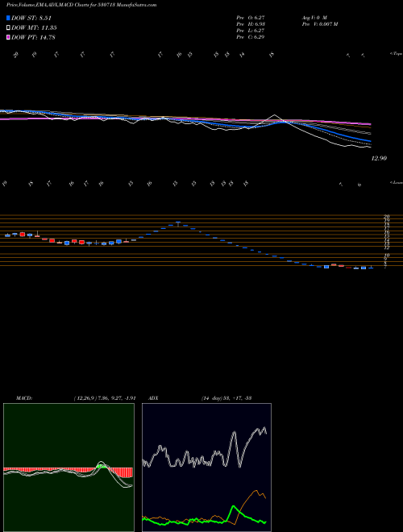Image resolution: width=403 pixels, height=532 pixels.
Task: Click the 'DOW MT: 11.35' legend label
Action: (x=34, y=28)
